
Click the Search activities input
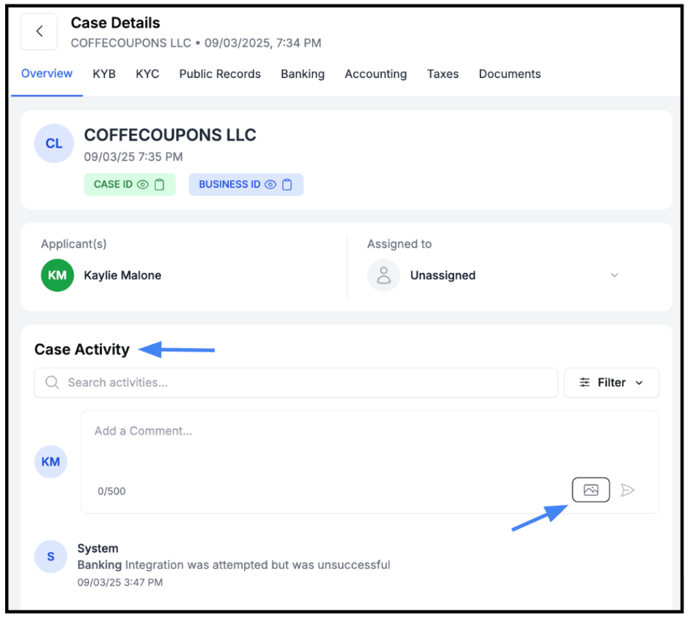[x=300, y=382]
